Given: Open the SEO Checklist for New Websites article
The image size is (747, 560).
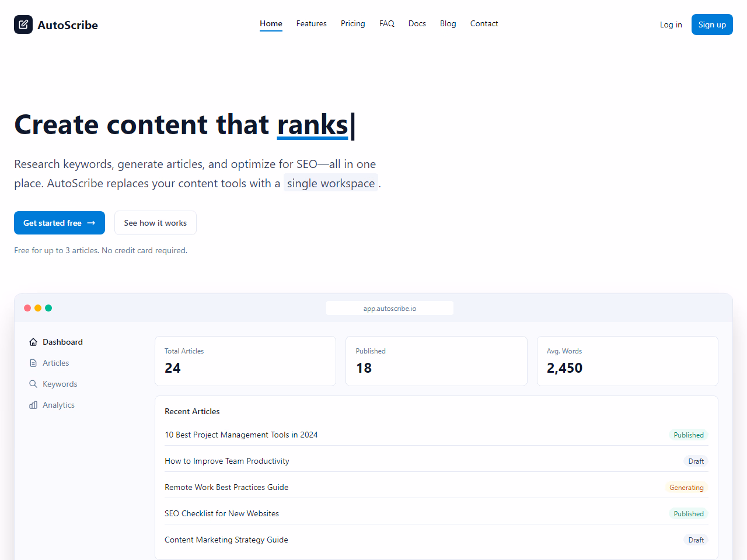Looking at the screenshot, I should [222, 514].
